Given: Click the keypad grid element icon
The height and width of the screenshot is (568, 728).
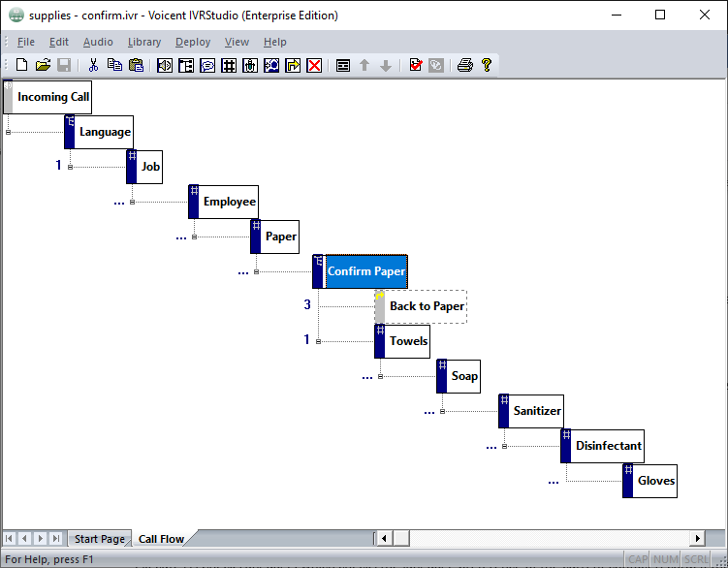Looking at the screenshot, I should point(229,65).
